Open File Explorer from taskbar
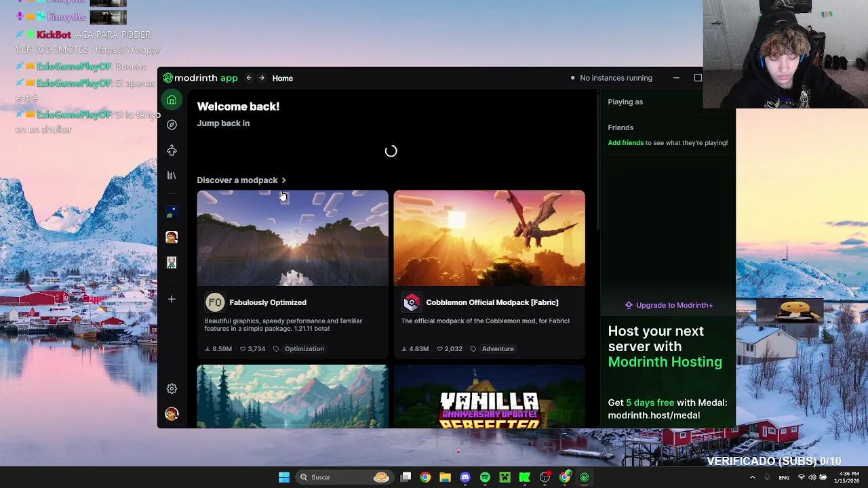Viewport: 868px width, 488px height. click(x=446, y=477)
